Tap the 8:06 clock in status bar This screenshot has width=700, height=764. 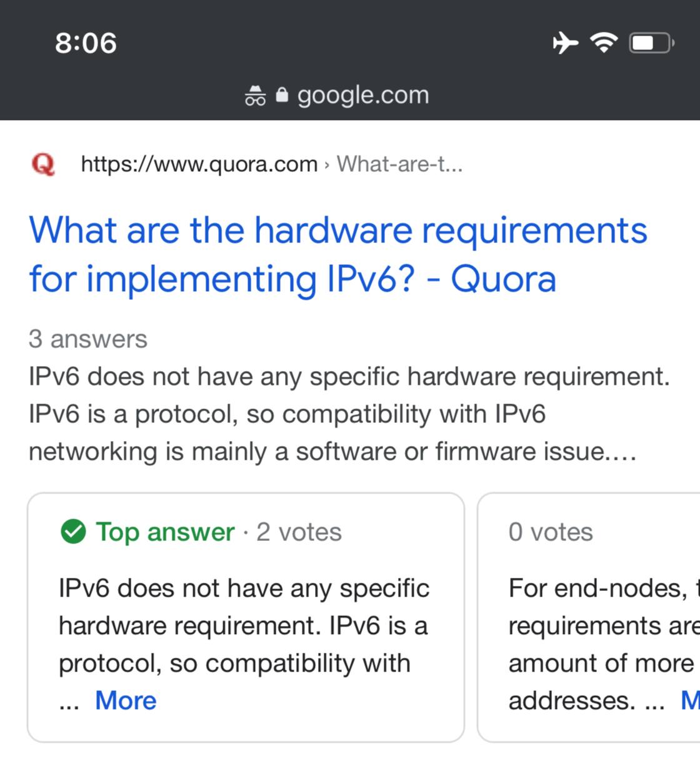click(86, 43)
